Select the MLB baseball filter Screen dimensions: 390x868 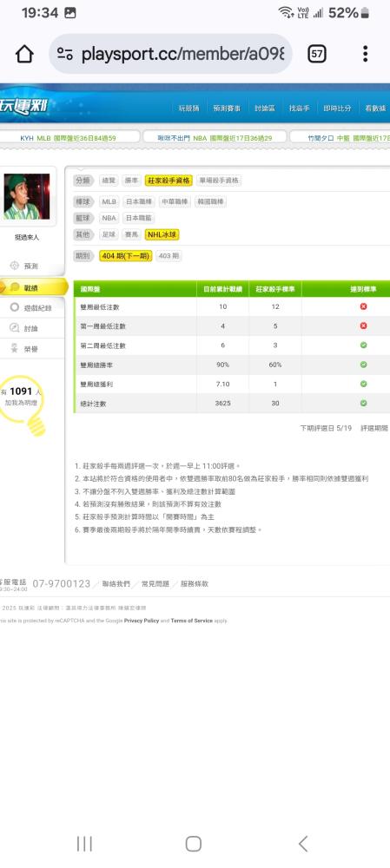coord(109,202)
